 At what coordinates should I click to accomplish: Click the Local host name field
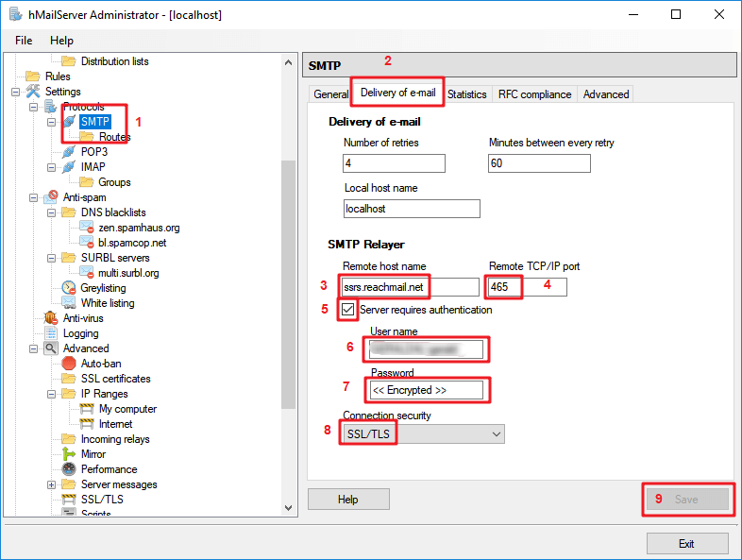[x=412, y=209]
